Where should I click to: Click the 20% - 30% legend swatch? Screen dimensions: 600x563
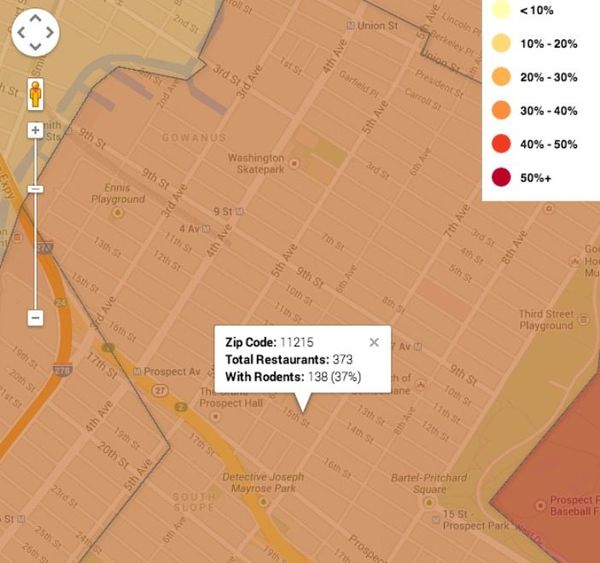point(501,77)
